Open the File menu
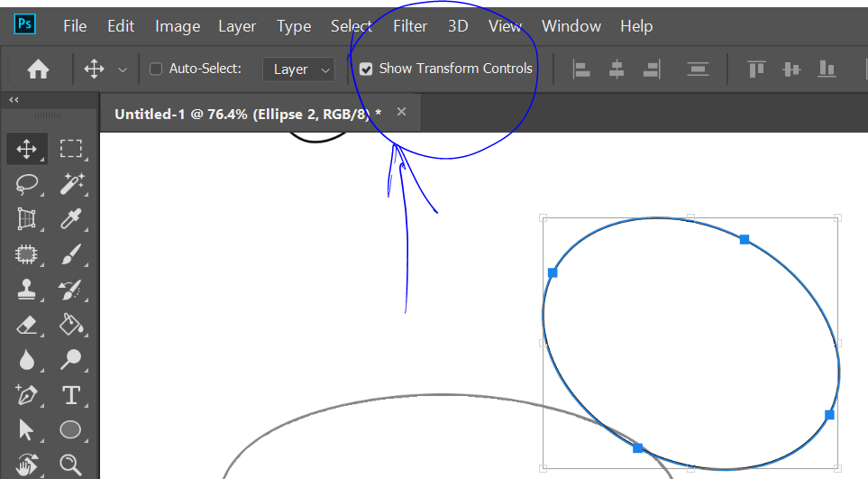The image size is (868, 479). pyautogui.click(x=75, y=26)
